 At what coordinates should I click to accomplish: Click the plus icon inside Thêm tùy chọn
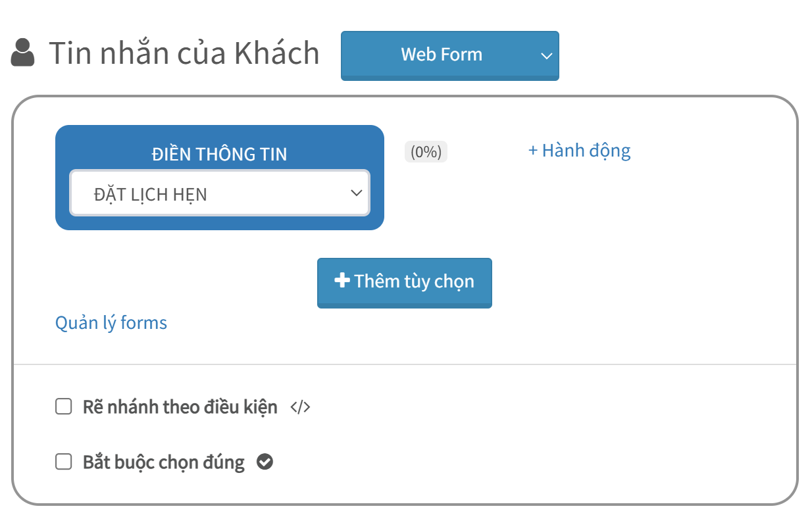[x=342, y=281]
